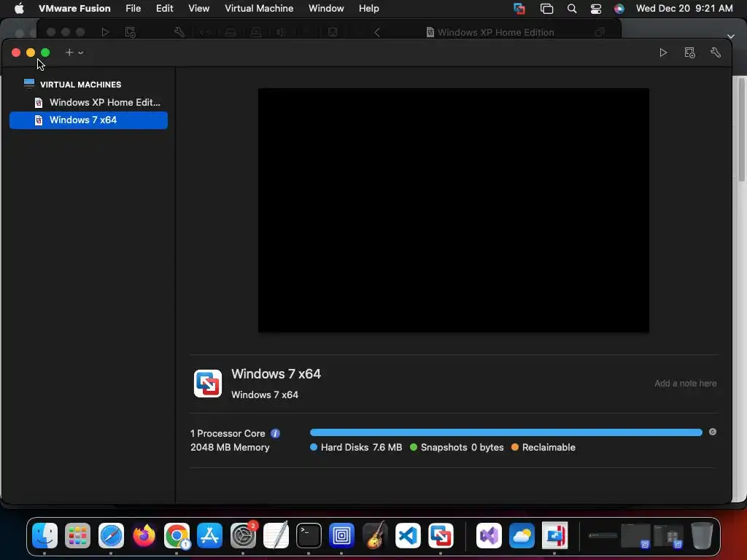
Task: Open VM settings with the wrench icon in the library
Action: point(716,52)
